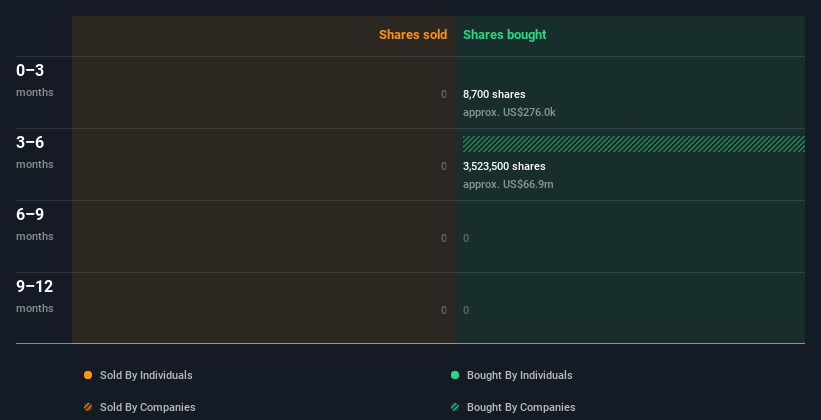Toggle the Bought By Companies legend label
The height and width of the screenshot is (420, 821).
(x=521, y=407)
